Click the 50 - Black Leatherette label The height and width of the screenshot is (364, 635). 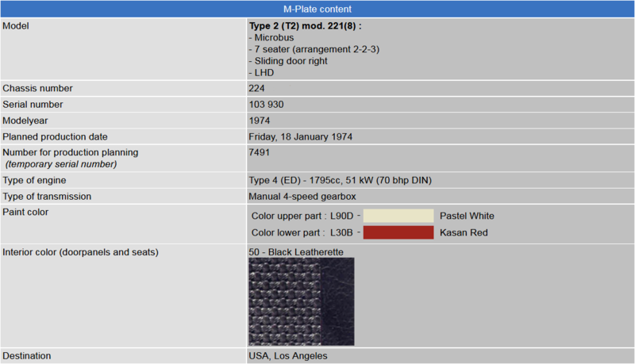[296, 252]
